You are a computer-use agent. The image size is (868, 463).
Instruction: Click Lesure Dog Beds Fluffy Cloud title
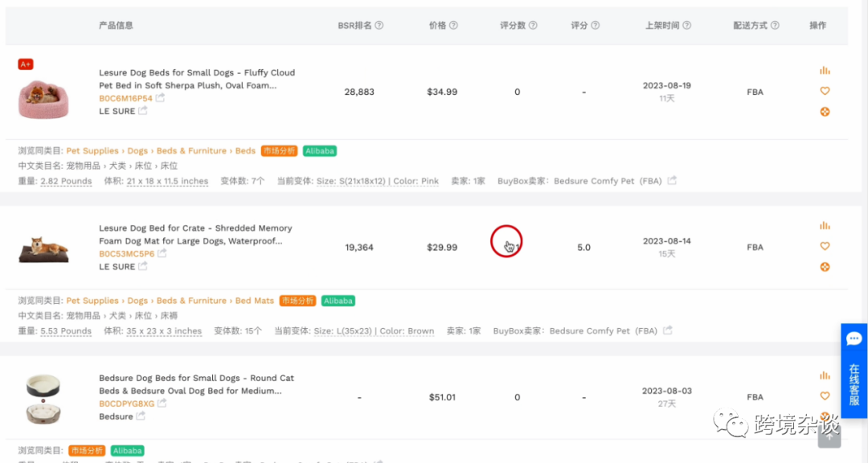tap(197, 80)
